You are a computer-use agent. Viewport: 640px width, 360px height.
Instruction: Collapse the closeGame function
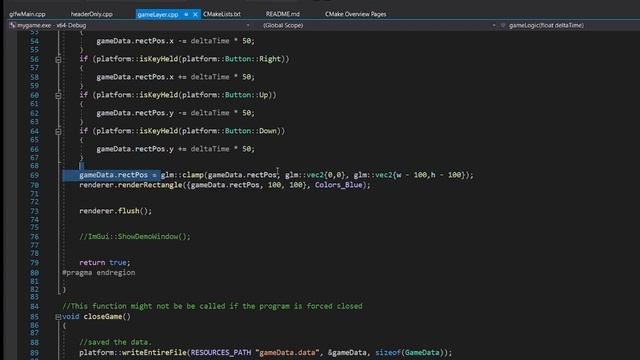tap(58, 317)
